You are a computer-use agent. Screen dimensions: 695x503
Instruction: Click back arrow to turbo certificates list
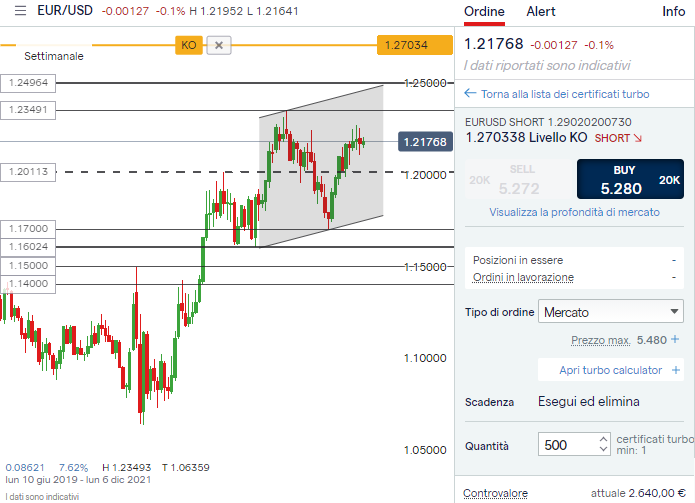point(471,94)
